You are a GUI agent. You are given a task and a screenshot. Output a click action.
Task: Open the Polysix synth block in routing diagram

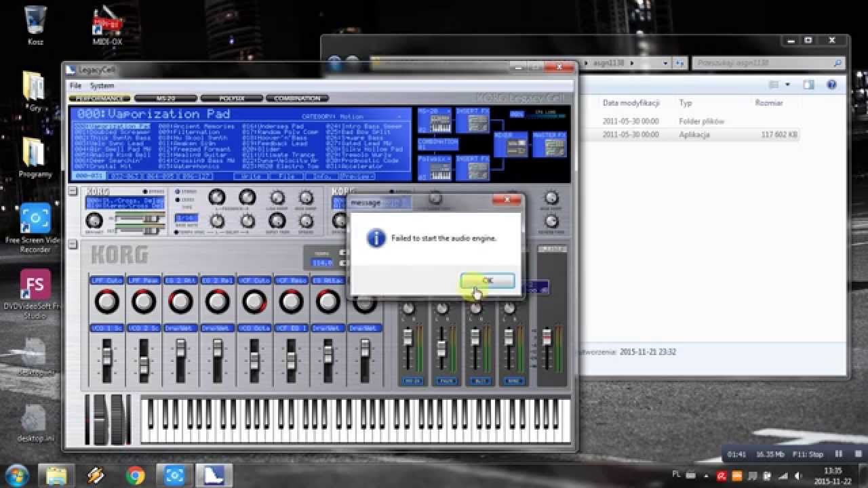point(435,169)
